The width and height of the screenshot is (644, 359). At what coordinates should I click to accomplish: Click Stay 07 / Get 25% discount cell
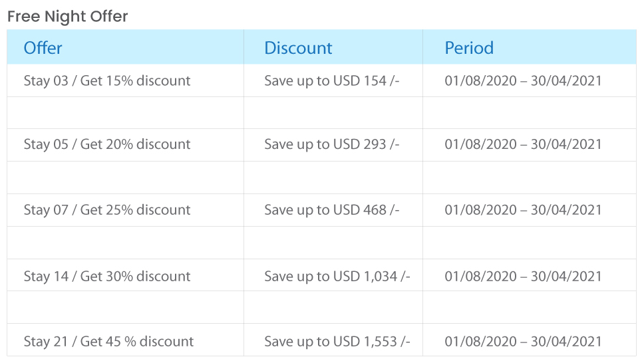tap(125, 210)
